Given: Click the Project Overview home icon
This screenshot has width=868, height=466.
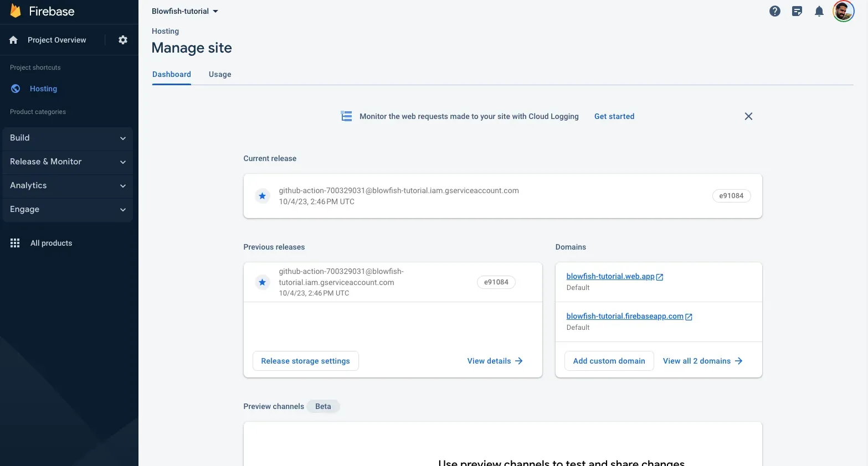Looking at the screenshot, I should click(x=12, y=39).
